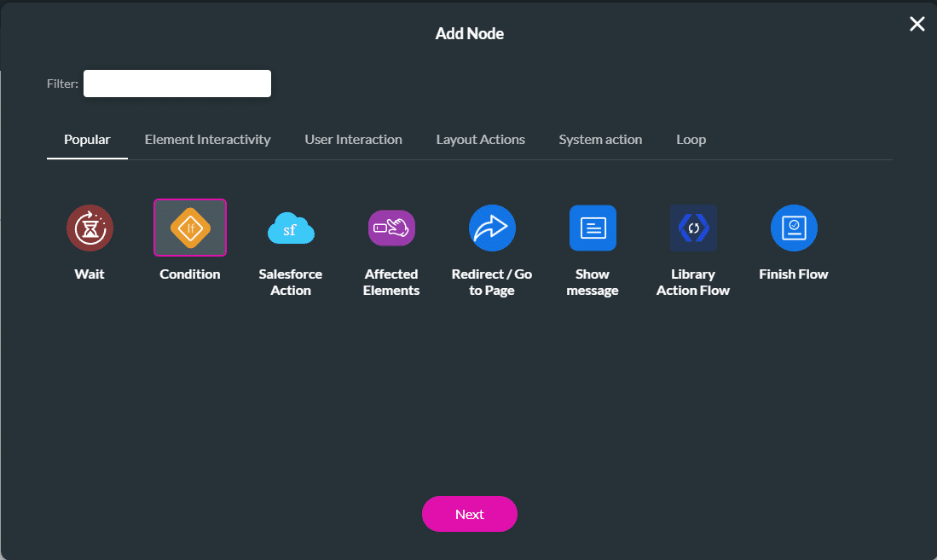Click the Filter text input field
This screenshot has width=937, height=560.
point(177,84)
